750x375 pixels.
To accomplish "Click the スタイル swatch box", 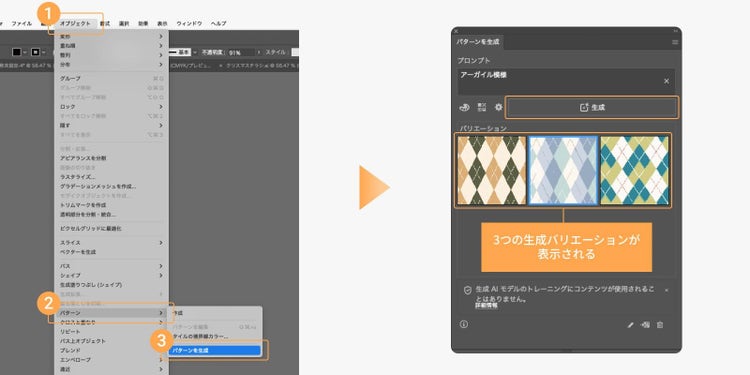I will coord(295,52).
